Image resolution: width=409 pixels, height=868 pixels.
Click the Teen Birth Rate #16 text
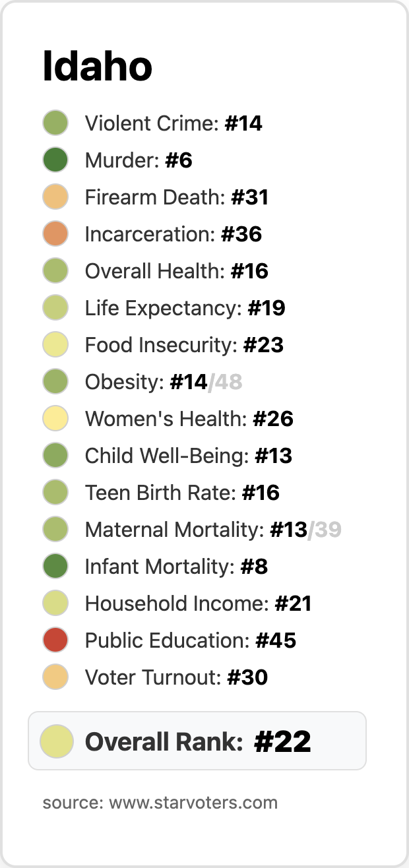coord(182,493)
